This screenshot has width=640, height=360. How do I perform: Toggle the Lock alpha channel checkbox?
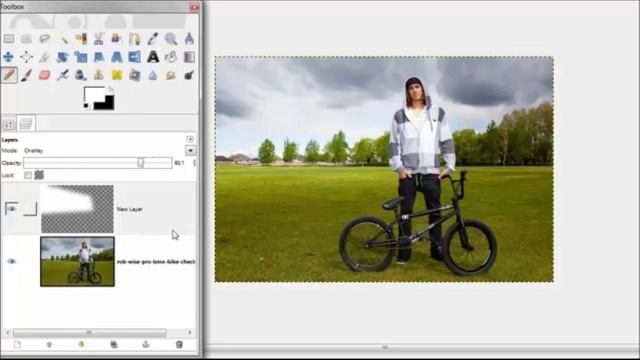[39, 175]
